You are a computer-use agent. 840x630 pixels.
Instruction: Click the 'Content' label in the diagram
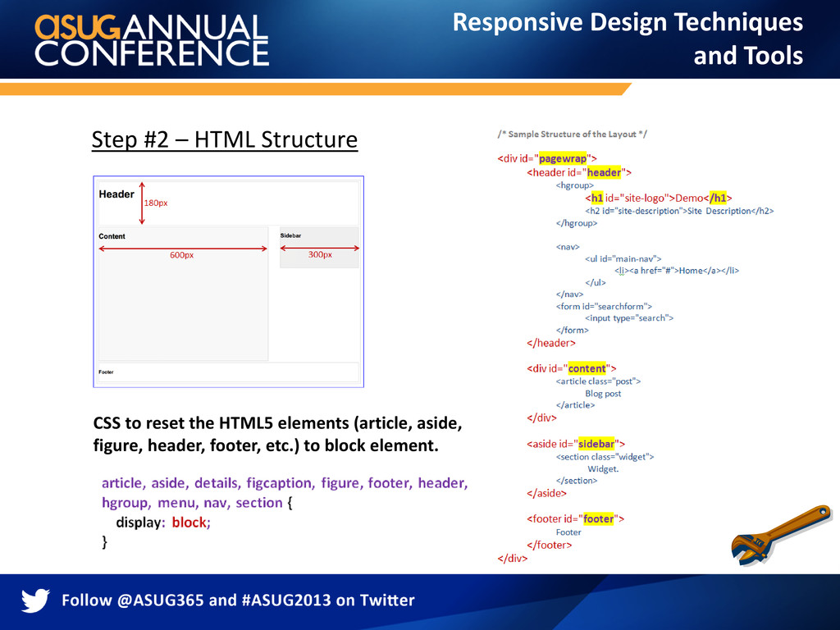(x=112, y=236)
